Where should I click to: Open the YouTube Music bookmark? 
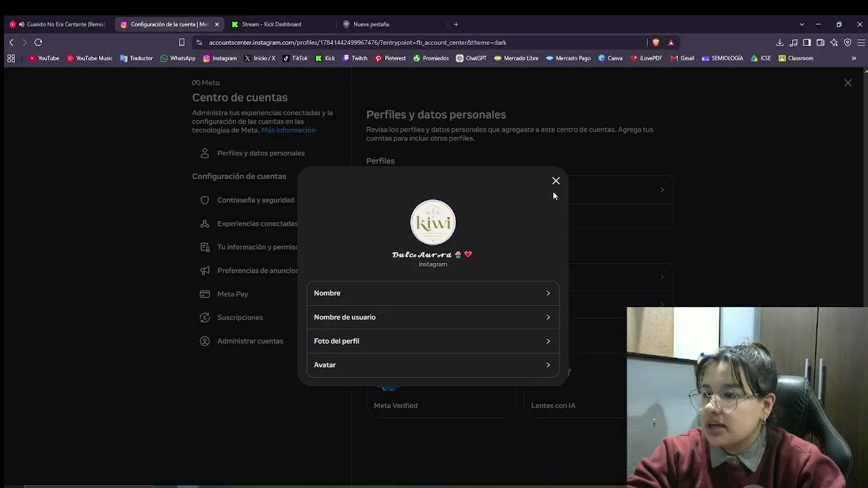(x=90, y=58)
